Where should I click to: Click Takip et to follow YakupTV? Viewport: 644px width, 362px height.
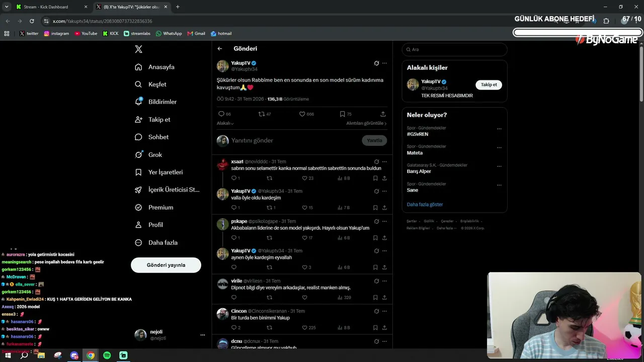tap(489, 84)
